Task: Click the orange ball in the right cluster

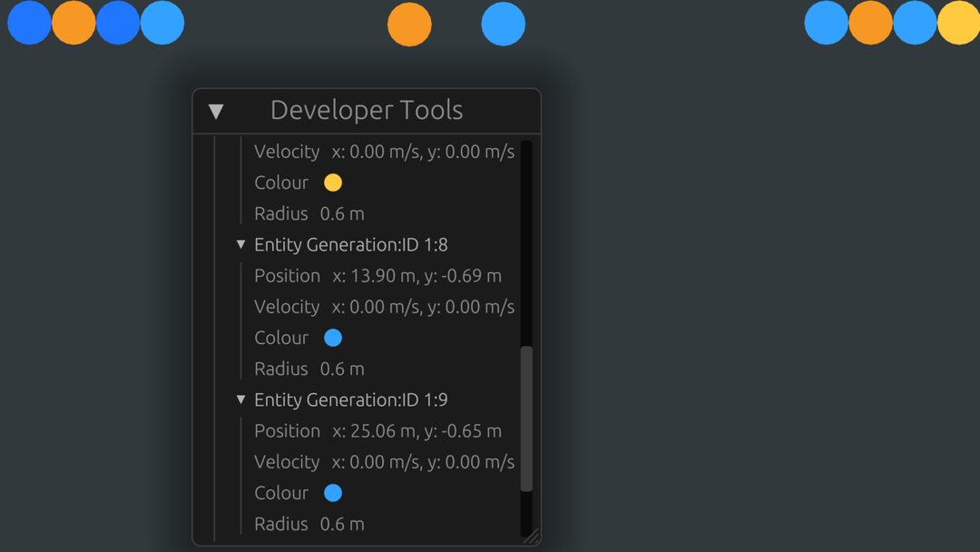Action: pyautogui.click(x=870, y=23)
